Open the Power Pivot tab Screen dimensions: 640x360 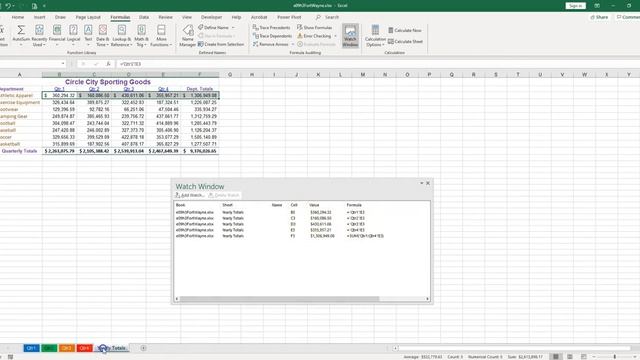click(x=289, y=17)
